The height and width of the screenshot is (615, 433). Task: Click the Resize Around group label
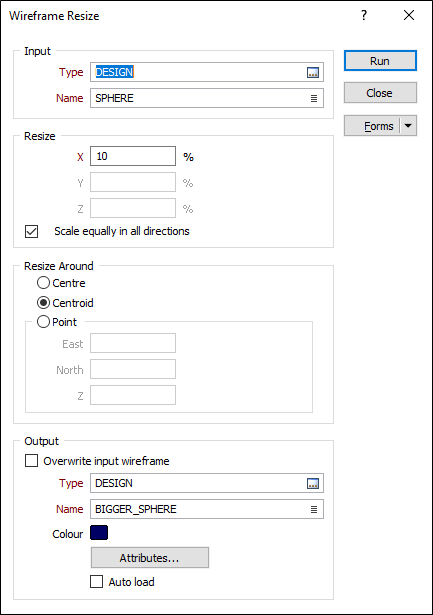[x=59, y=266]
